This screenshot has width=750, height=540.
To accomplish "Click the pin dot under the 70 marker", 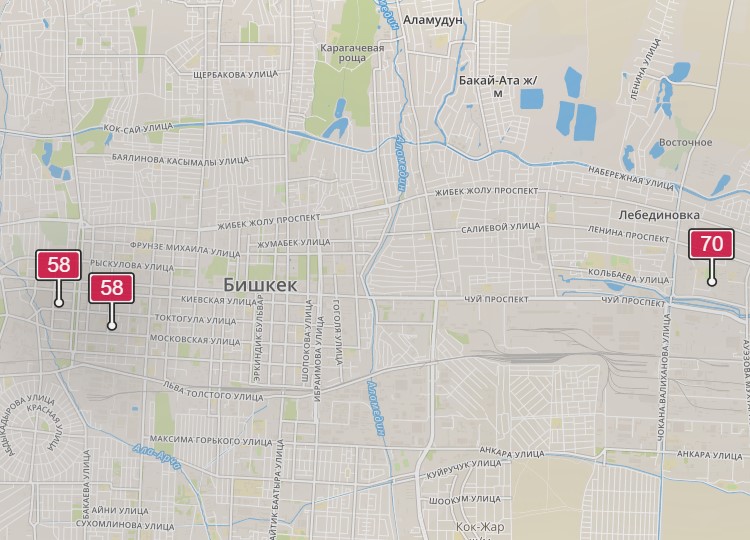I will pos(712,282).
